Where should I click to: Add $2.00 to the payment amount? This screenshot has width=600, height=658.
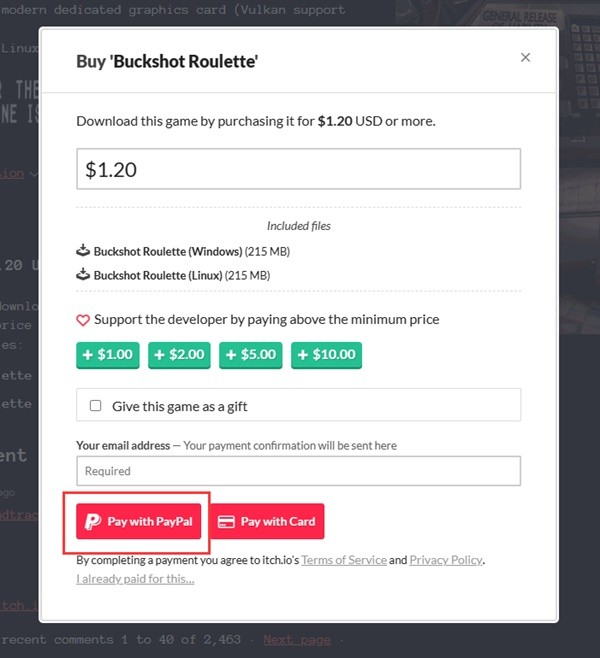point(180,355)
